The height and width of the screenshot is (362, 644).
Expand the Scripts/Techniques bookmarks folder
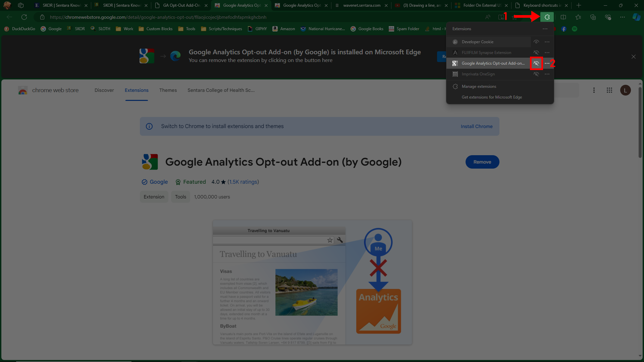[x=221, y=29]
